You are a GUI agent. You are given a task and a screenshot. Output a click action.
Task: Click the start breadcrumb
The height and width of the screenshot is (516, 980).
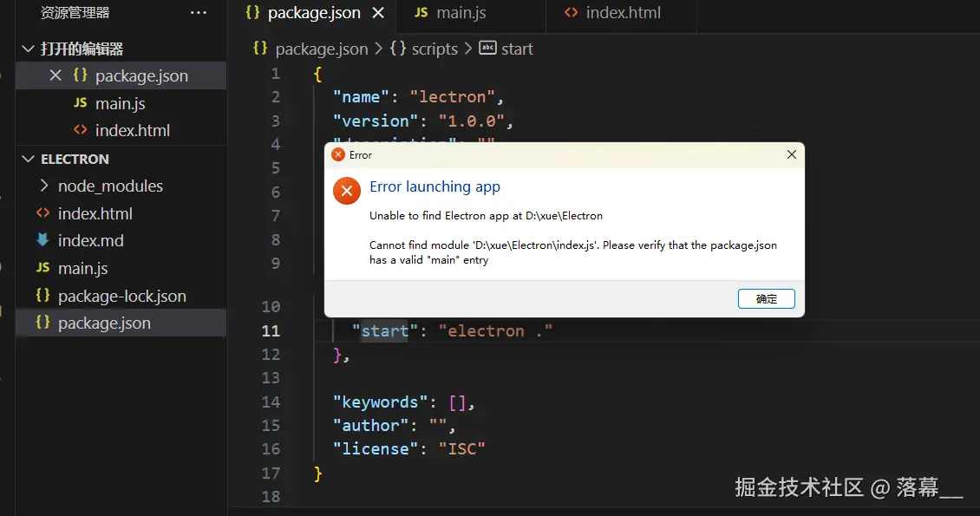tap(517, 49)
